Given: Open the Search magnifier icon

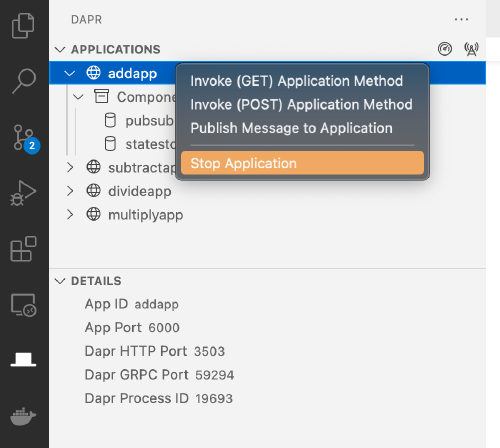Looking at the screenshot, I should coord(24,81).
